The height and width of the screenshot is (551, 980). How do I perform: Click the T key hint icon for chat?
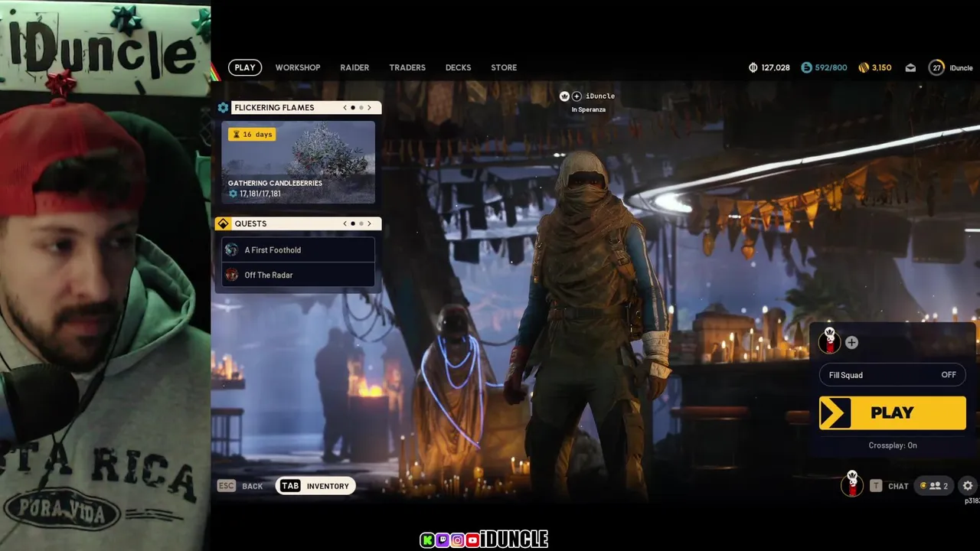[876, 486]
